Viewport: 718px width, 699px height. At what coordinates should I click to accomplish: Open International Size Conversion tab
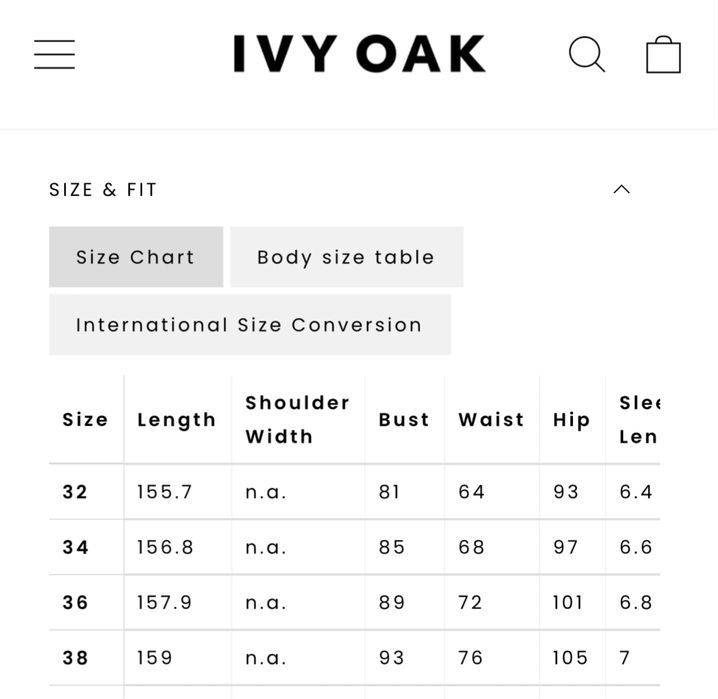249,325
